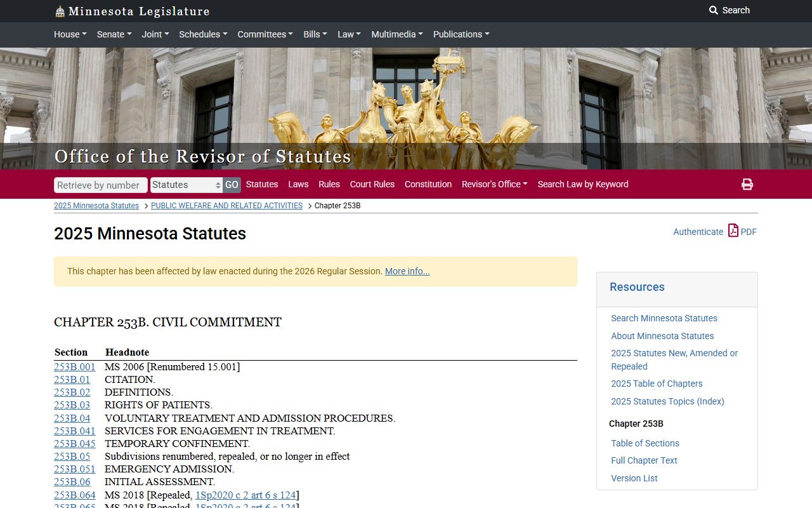Click Public Welfare and Related Activities breadcrumb

point(226,206)
